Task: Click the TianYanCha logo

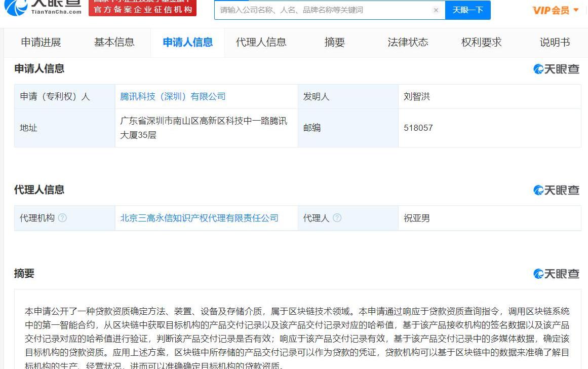Action: [x=43, y=8]
